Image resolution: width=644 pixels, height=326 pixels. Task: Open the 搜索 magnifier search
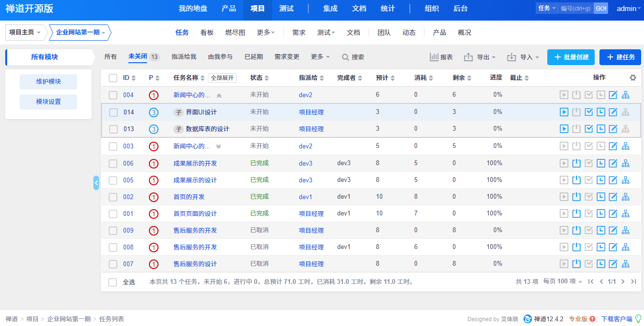(x=353, y=57)
